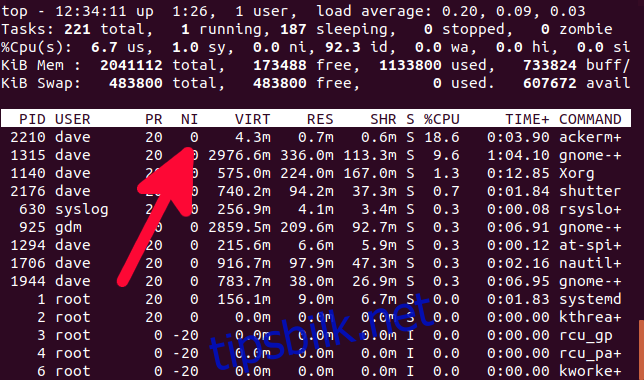
Task: Click the PID column header
Action: [32, 119]
